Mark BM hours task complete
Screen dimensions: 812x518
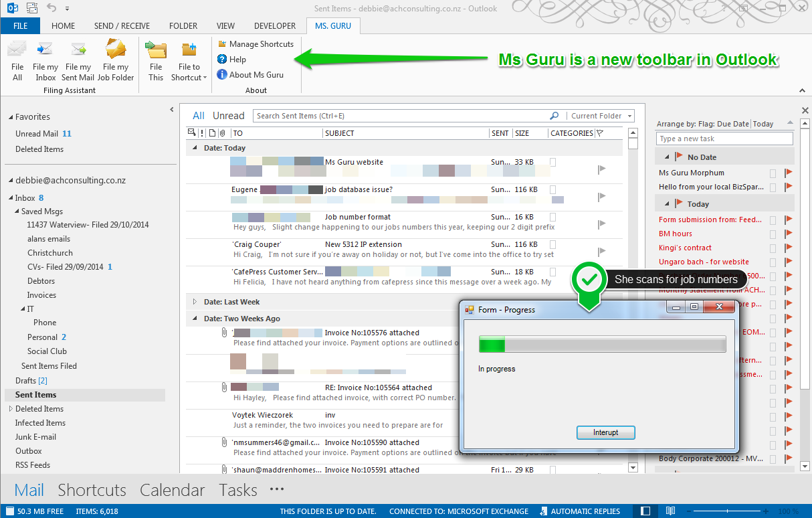pos(773,234)
